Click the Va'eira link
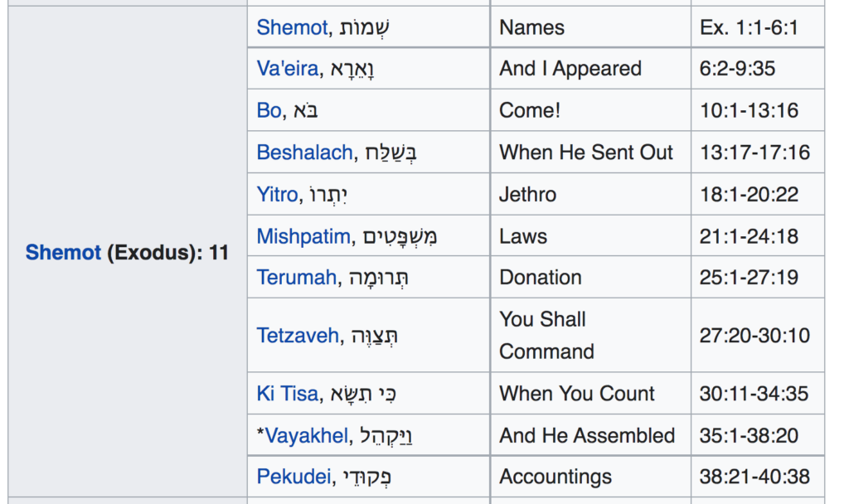Screen dimensions: 849x504 287,69
